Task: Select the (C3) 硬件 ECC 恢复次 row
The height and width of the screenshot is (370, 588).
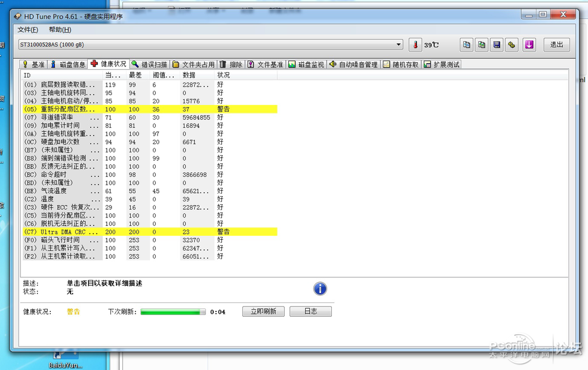Action: [150, 207]
